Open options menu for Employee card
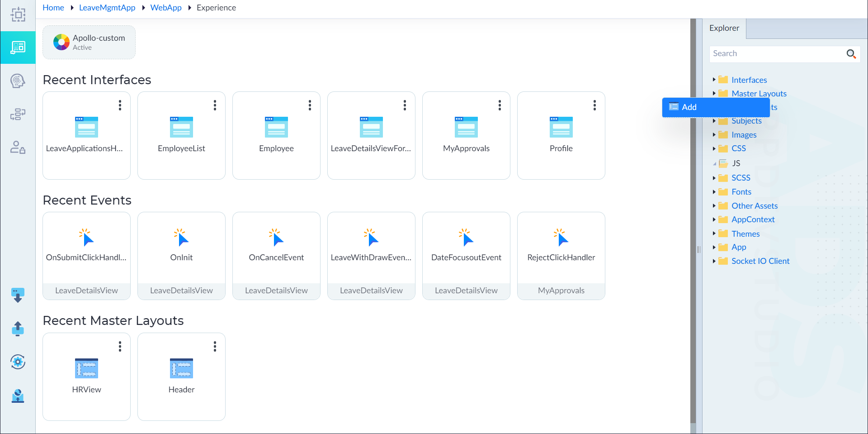The height and width of the screenshot is (434, 868). [x=310, y=105]
